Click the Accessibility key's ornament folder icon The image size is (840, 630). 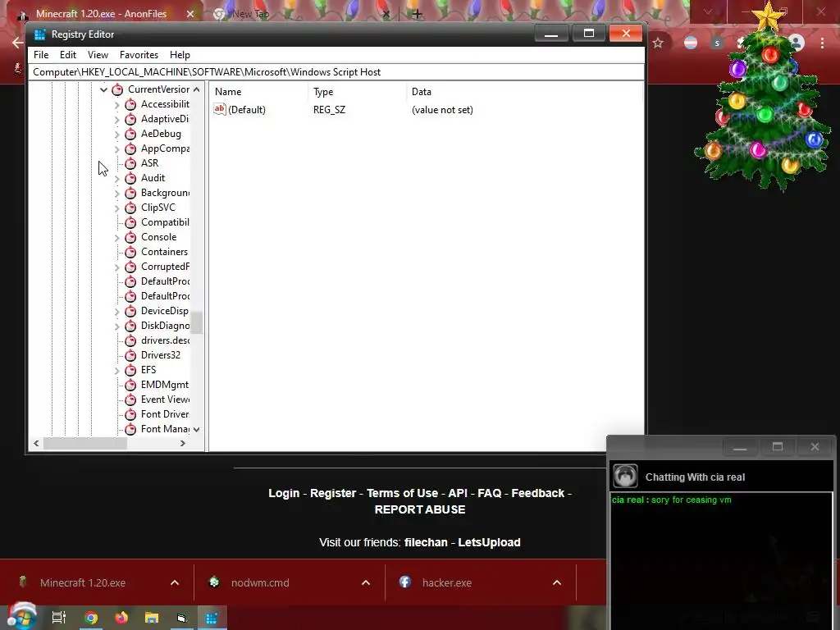point(130,104)
